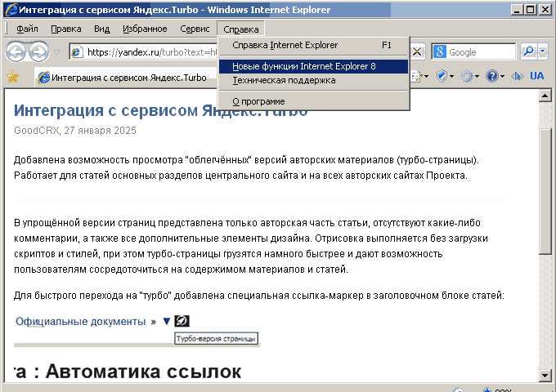
Task: Focus the address bar with yandex.ru URL
Action: pyautogui.click(x=143, y=52)
